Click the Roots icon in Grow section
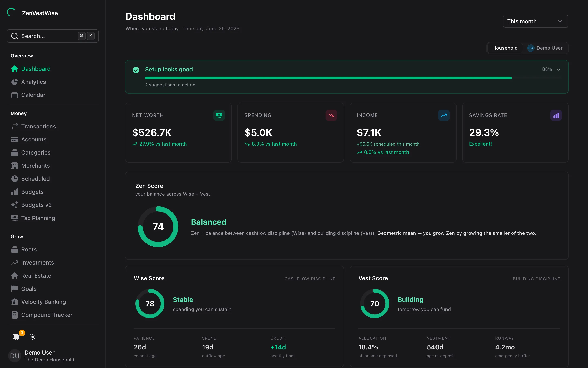The height and width of the screenshot is (368, 588). tap(14, 249)
